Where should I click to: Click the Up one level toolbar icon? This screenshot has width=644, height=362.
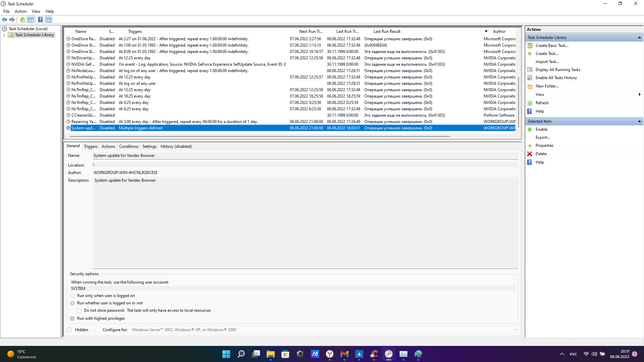click(x=22, y=19)
